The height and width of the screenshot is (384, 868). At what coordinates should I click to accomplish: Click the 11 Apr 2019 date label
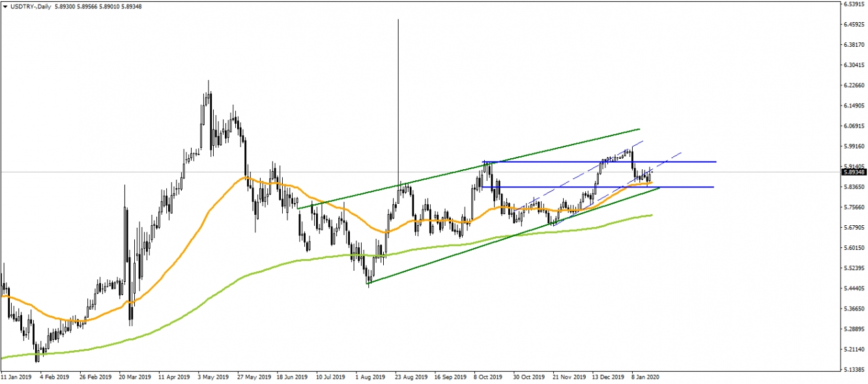174,377
